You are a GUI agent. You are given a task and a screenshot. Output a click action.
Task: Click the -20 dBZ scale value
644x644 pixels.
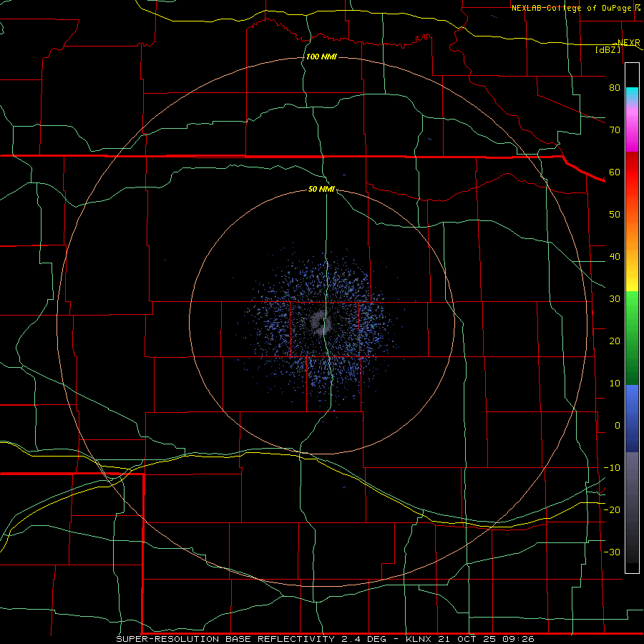[612, 509]
